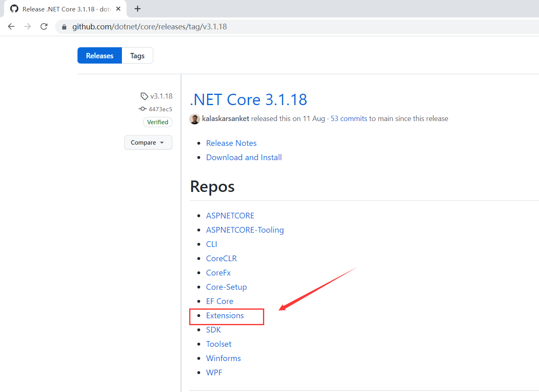Click the .NET Core 3.1.18 title
The width and height of the screenshot is (539, 392).
click(x=248, y=99)
